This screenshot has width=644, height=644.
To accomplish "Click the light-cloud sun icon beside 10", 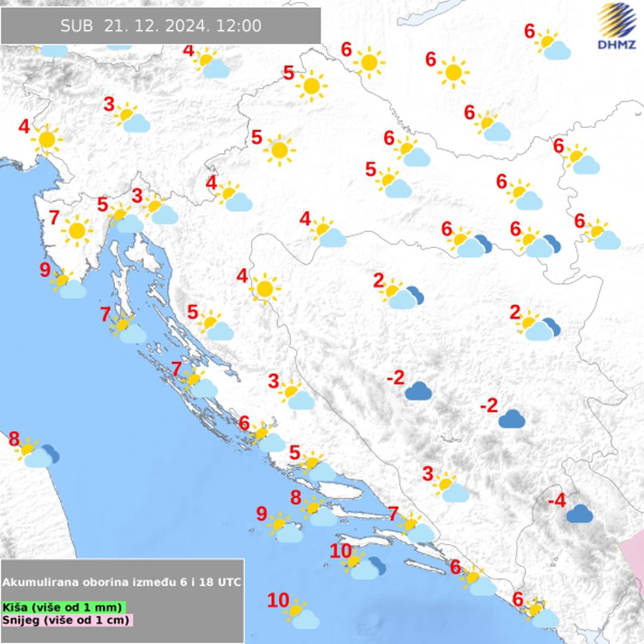I will 301,615.
